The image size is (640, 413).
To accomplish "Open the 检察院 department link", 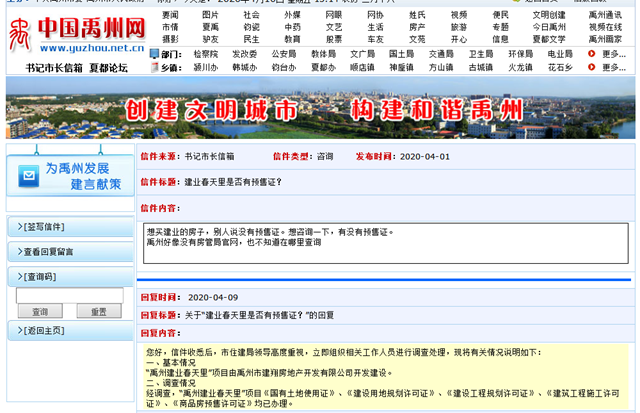I will pos(206,54).
